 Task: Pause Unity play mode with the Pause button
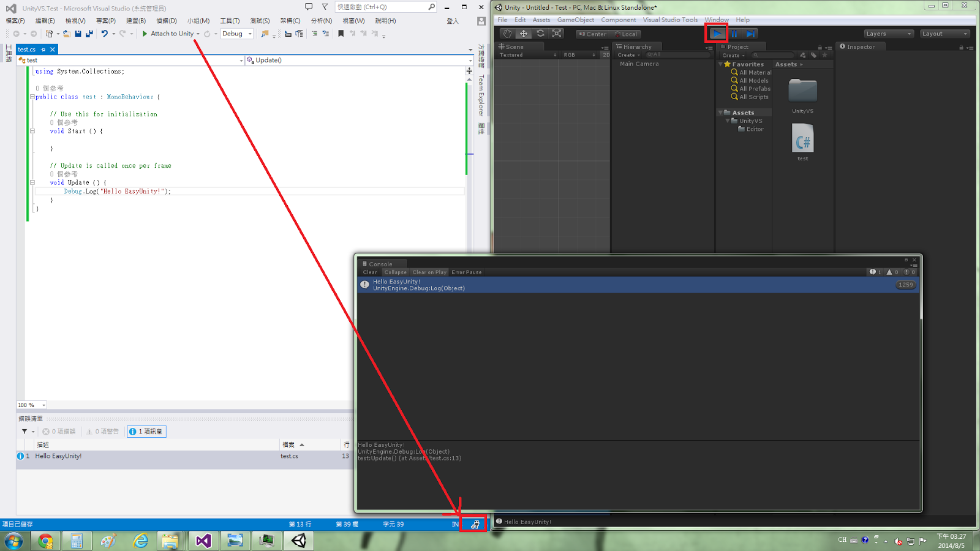tap(734, 34)
